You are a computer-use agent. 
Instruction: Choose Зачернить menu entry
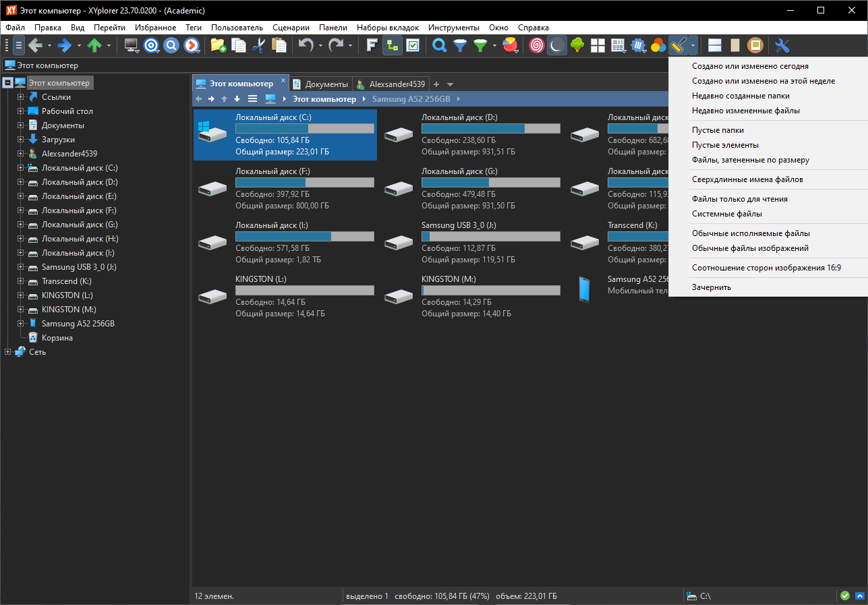pyautogui.click(x=712, y=287)
